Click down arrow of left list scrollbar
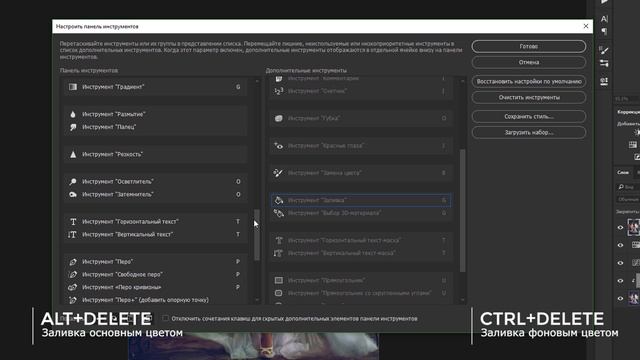This screenshot has height=360, width=640. (x=257, y=300)
